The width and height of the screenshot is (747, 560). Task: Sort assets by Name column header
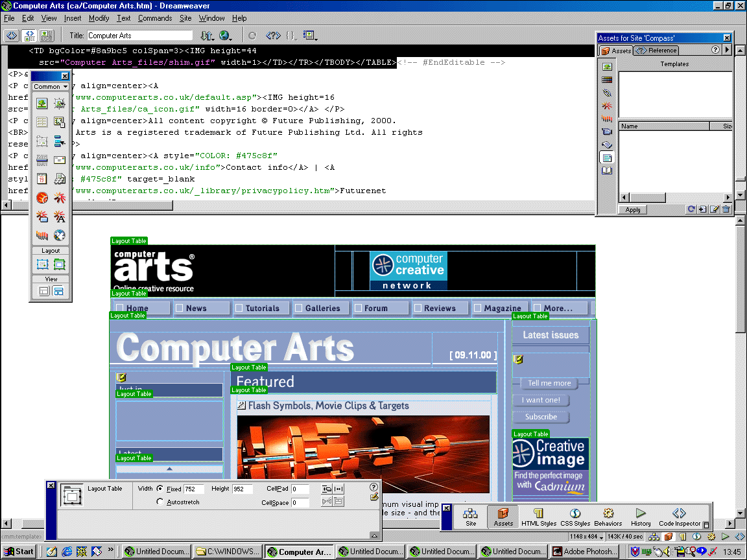coord(663,126)
